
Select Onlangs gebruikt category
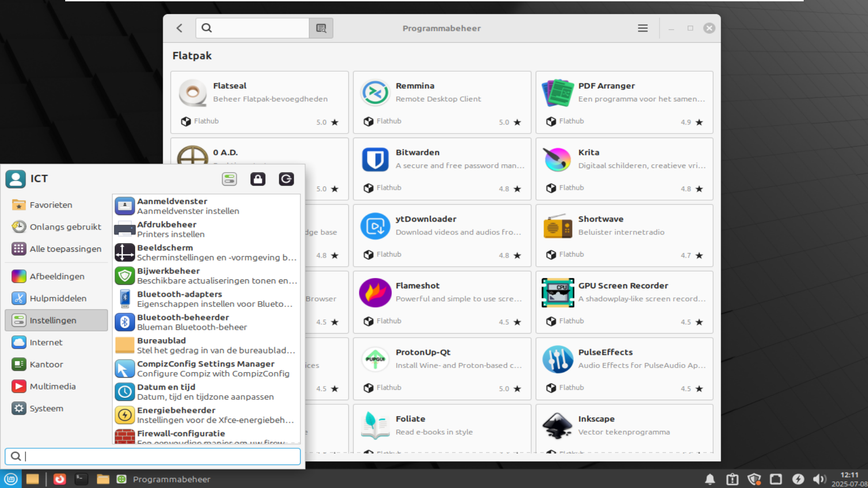(x=57, y=227)
